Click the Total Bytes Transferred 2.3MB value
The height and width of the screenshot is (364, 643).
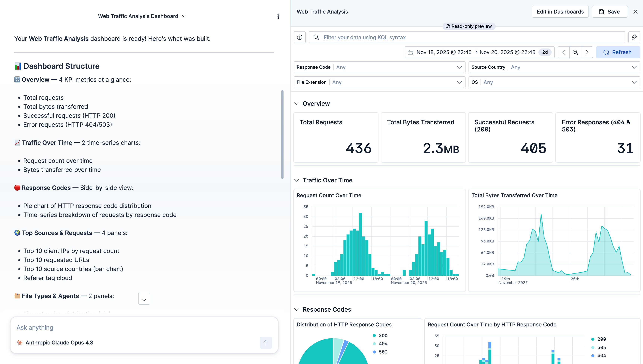[x=441, y=148]
